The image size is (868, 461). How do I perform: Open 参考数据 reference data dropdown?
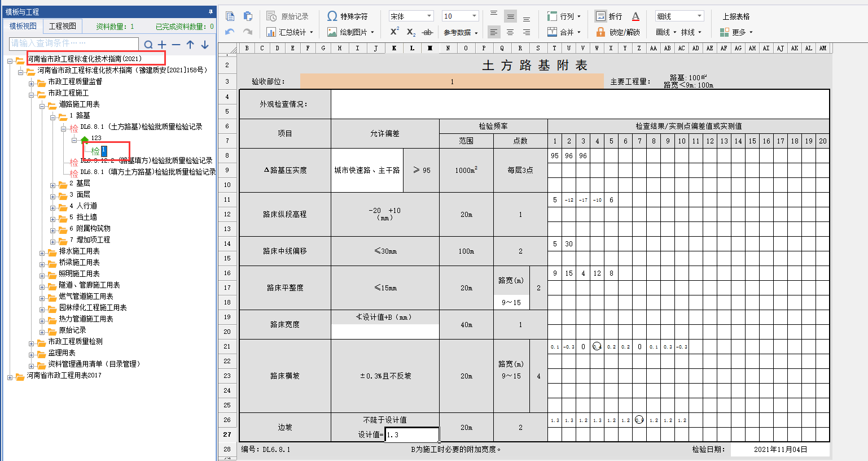461,32
